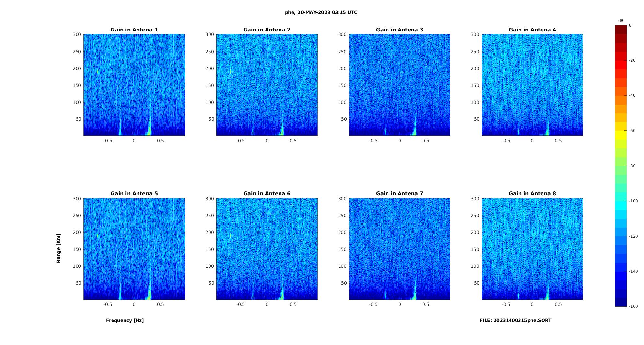
Task: Click the FILE: 20231400315phe.SORT label
Action: point(515,320)
